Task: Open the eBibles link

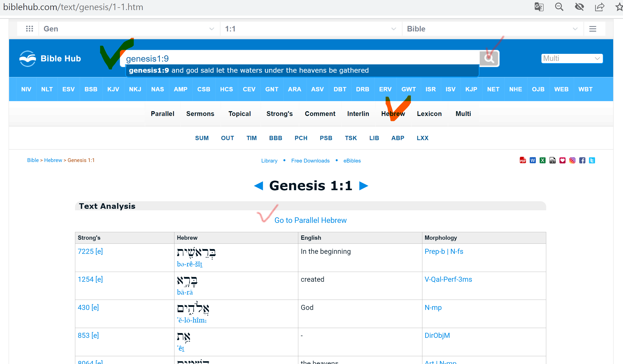Action: [x=352, y=161]
